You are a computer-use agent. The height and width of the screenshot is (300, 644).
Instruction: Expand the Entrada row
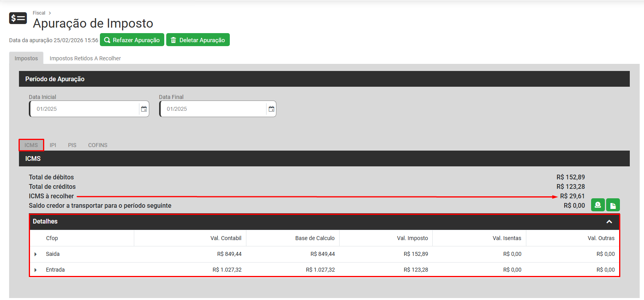click(x=36, y=270)
